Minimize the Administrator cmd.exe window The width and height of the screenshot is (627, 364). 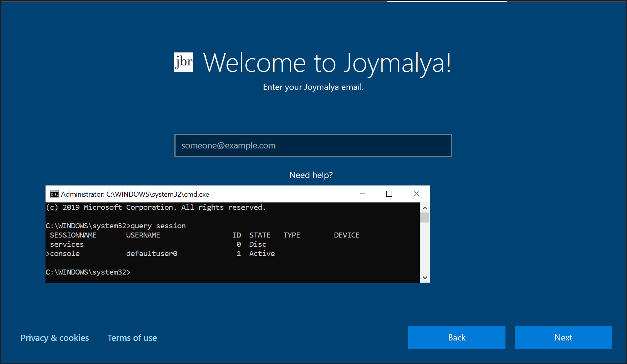[362, 194]
